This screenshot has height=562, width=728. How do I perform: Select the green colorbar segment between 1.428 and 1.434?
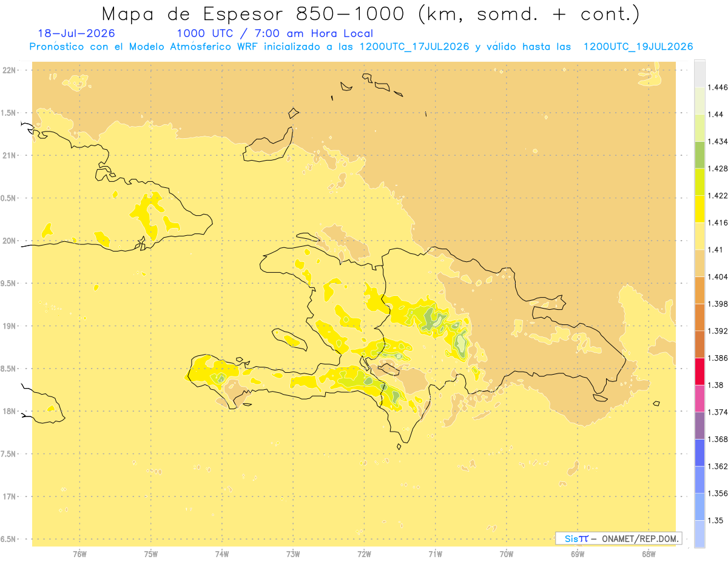click(x=699, y=155)
